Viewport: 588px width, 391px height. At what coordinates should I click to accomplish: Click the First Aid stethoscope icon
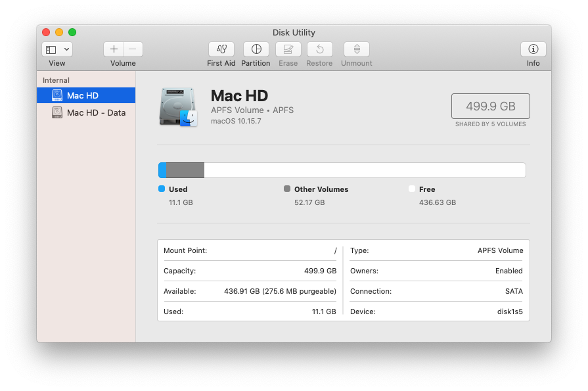pos(221,49)
